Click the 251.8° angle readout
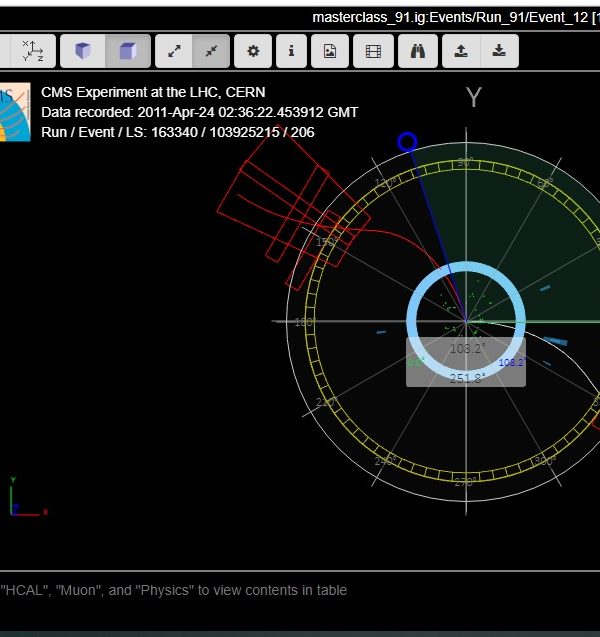The image size is (600, 637). (x=466, y=377)
